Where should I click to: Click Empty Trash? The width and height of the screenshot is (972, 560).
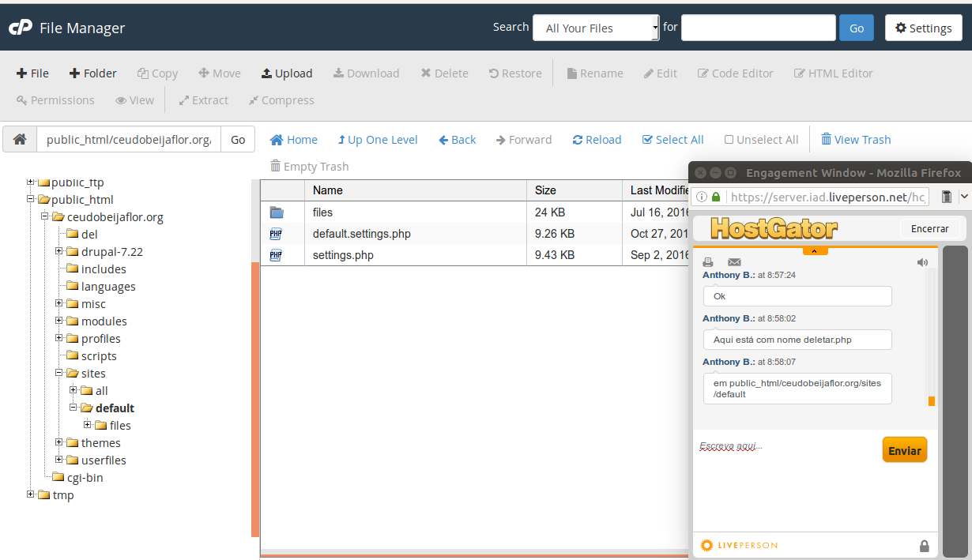point(309,167)
